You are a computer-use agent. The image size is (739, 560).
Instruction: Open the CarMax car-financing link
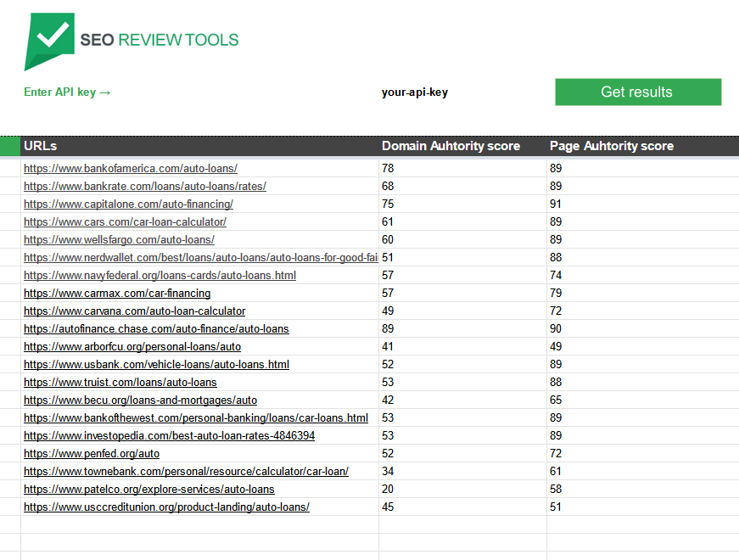[x=117, y=293]
